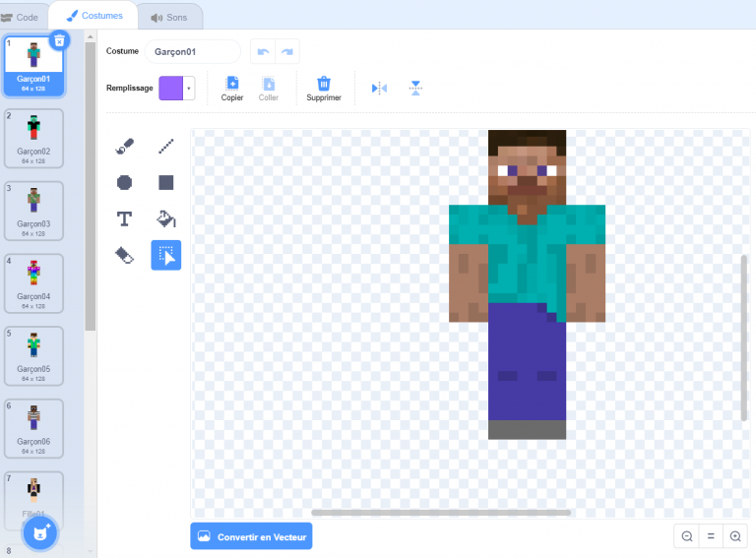Click the canvas vertical scrollbar
Screen dimensions: 756x558
click(x=744, y=339)
